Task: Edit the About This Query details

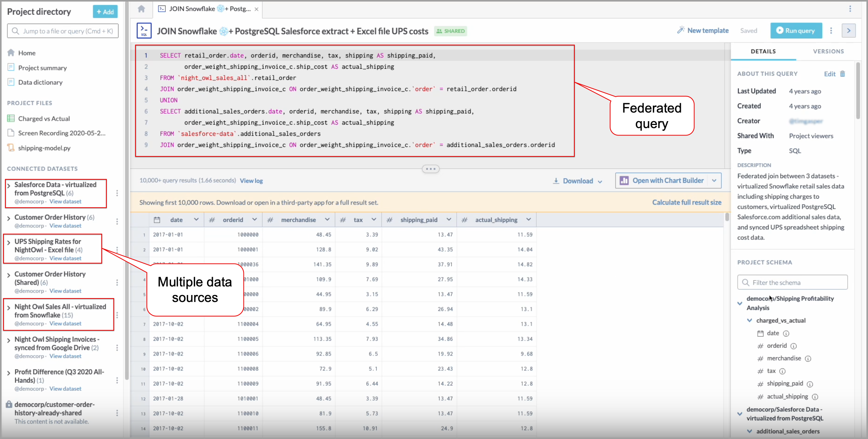Action: pyautogui.click(x=830, y=74)
